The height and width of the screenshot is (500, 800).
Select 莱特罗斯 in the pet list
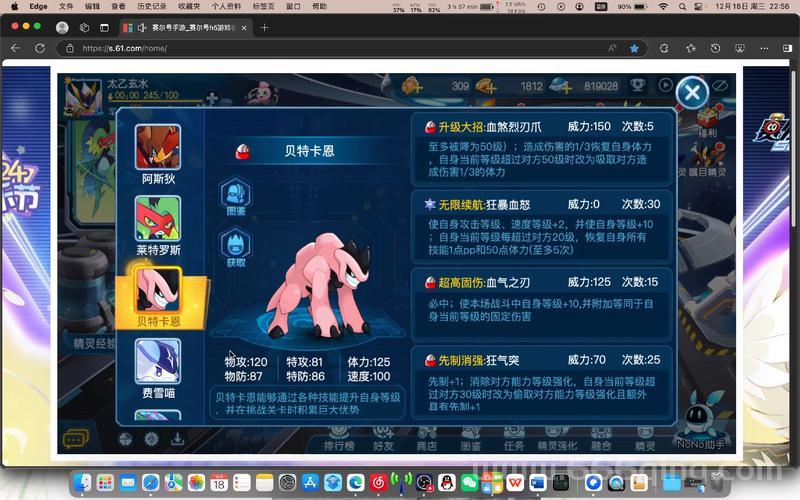pyautogui.click(x=158, y=226)
